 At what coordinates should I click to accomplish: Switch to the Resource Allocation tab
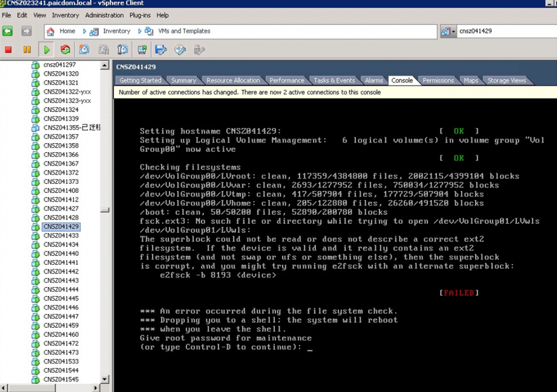click(x=233, y=80)
